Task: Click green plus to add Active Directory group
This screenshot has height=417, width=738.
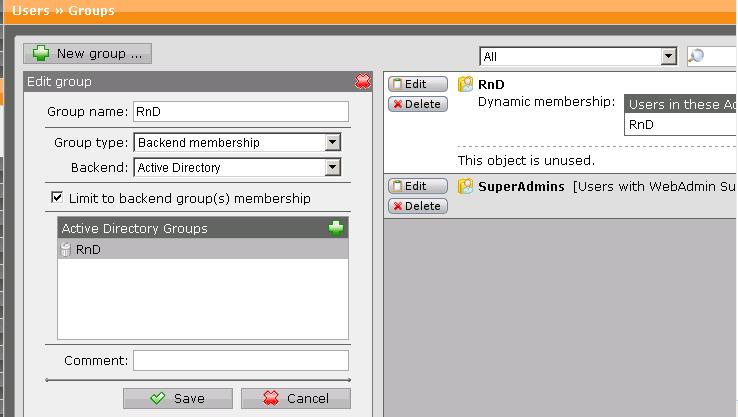Action: pyautogui.click(x=336, y=228)
